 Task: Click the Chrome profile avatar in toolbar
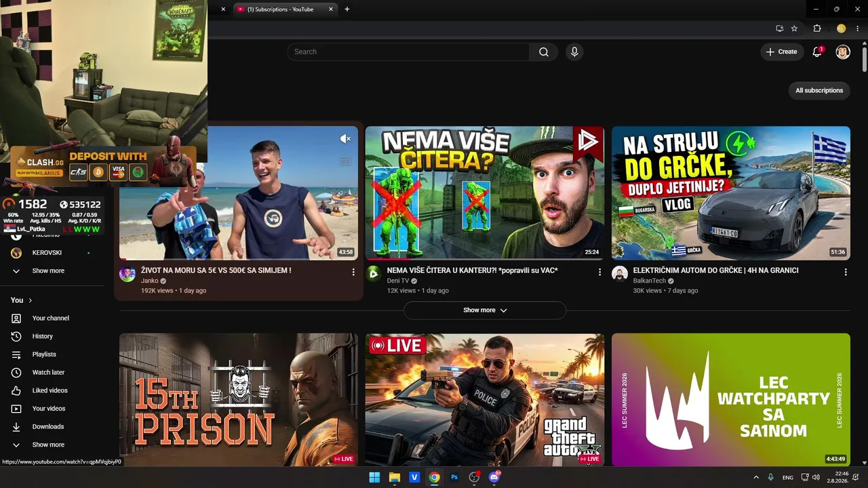(x=842, y=28)
